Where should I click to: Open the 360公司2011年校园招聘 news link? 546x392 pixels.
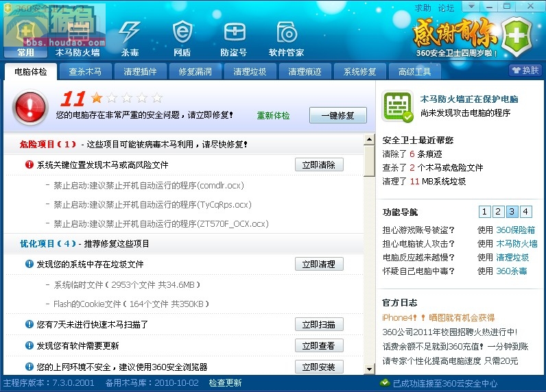tap(449, 332)
